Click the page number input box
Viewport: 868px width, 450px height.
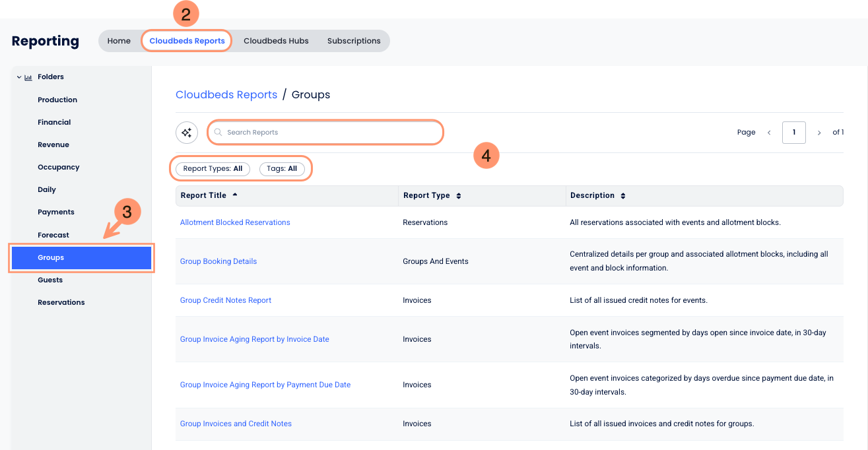[x=794, y=133]
